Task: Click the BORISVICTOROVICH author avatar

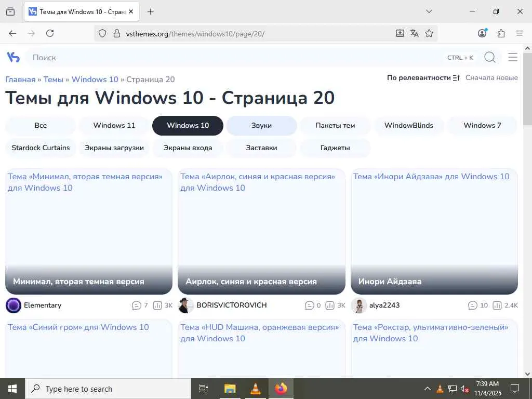Action: click(x=186, y=305)
